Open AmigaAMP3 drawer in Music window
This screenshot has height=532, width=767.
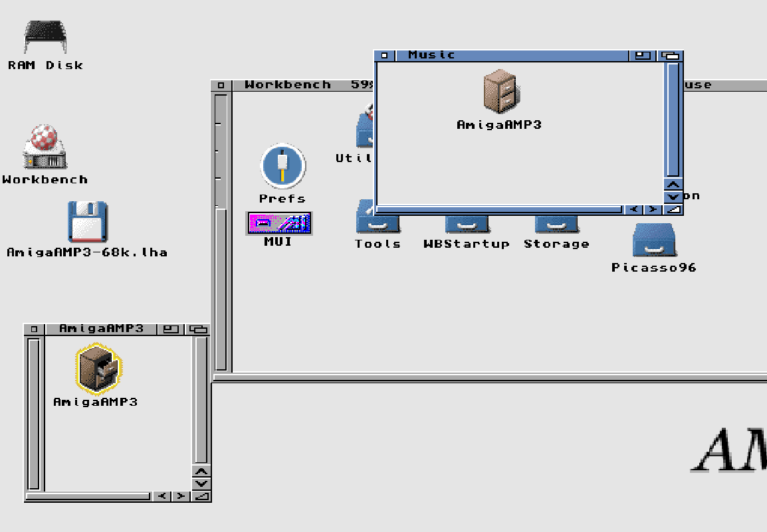tap(500, 92)
